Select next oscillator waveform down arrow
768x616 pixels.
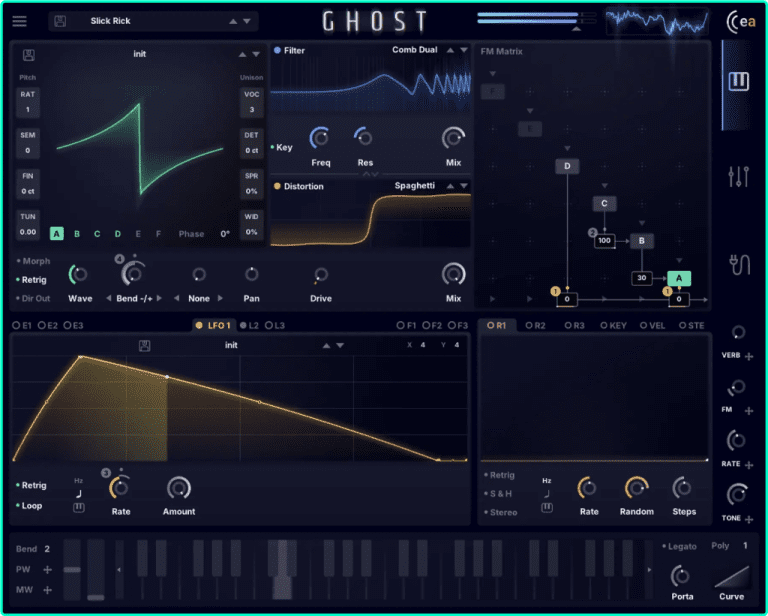256,54
